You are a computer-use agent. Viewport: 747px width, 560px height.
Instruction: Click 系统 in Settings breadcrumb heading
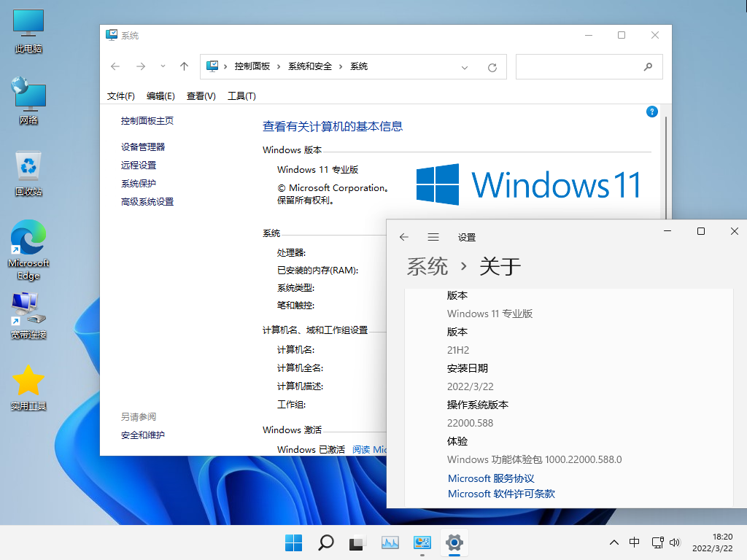click(x=427, y=266)
